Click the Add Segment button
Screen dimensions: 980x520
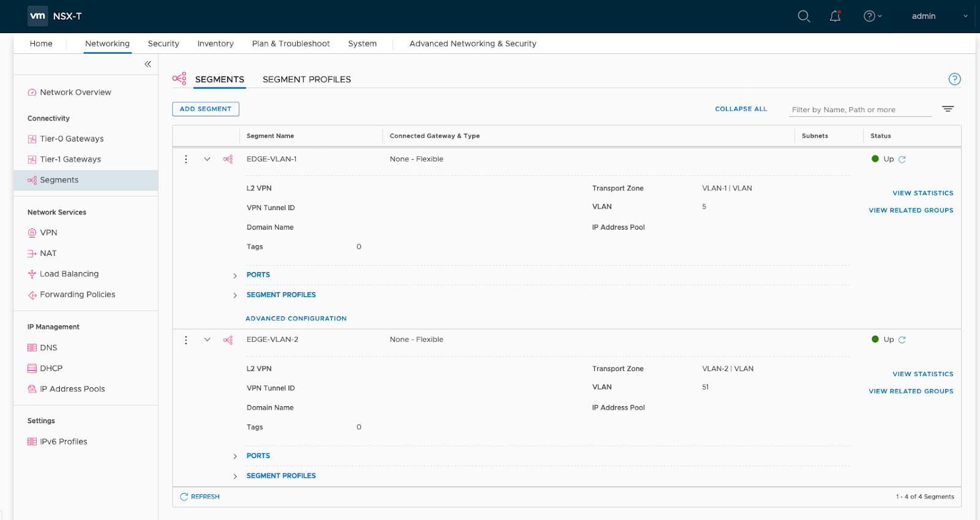pyautogui.click(x=205, y=109)
